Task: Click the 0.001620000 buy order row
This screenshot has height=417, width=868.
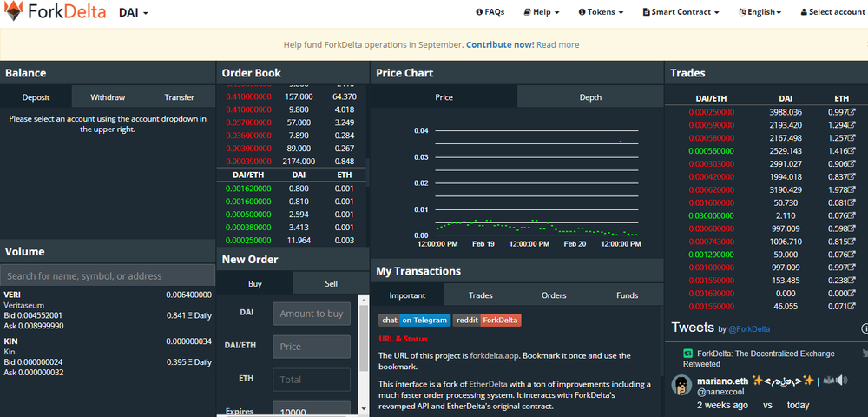Action: click(291, 189)
